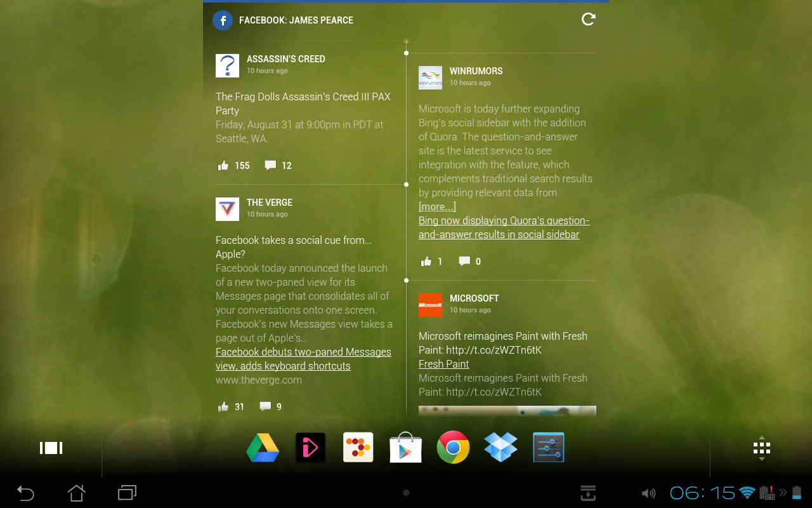Tap the battery icon in system bar
The width and height of the screenshot is (812, 508).
tap(797, 493)
